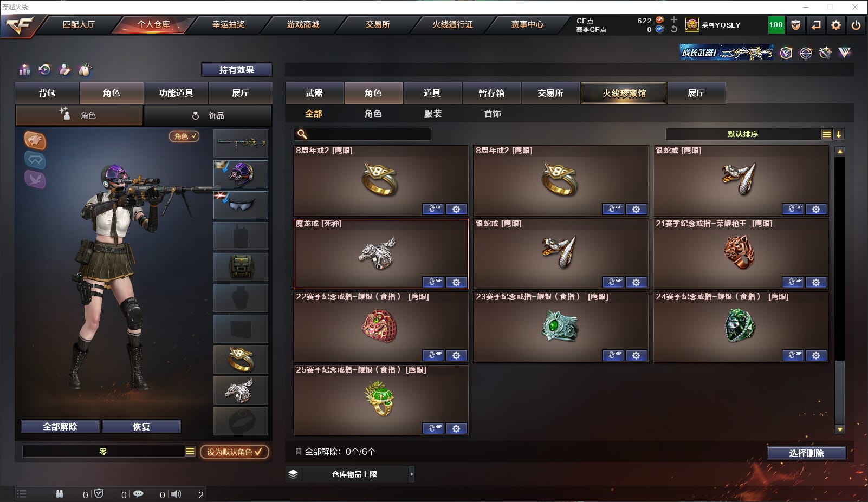
Task: Open the character name list dropdown
Action: pos(190,451)
